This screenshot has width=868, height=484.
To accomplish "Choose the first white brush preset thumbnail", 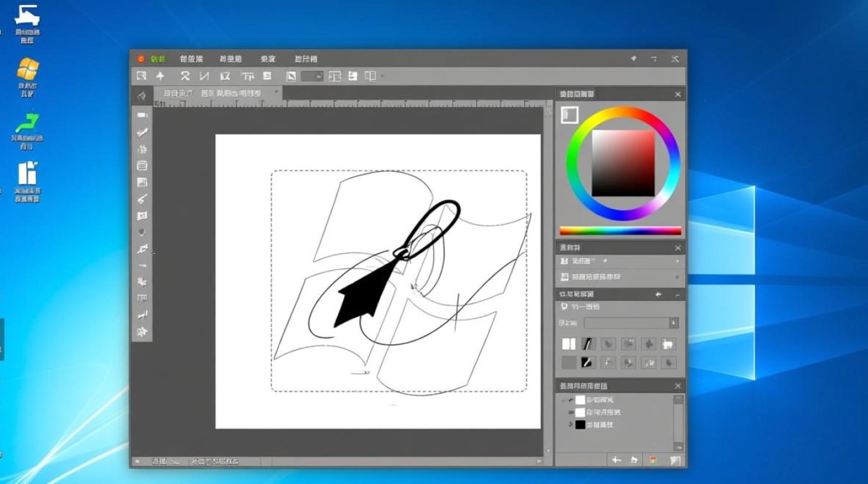I will 568,344.
